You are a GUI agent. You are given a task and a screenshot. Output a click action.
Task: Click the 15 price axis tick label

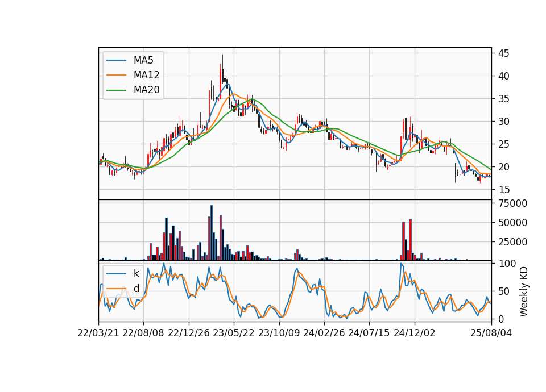[x=504, y=190]
